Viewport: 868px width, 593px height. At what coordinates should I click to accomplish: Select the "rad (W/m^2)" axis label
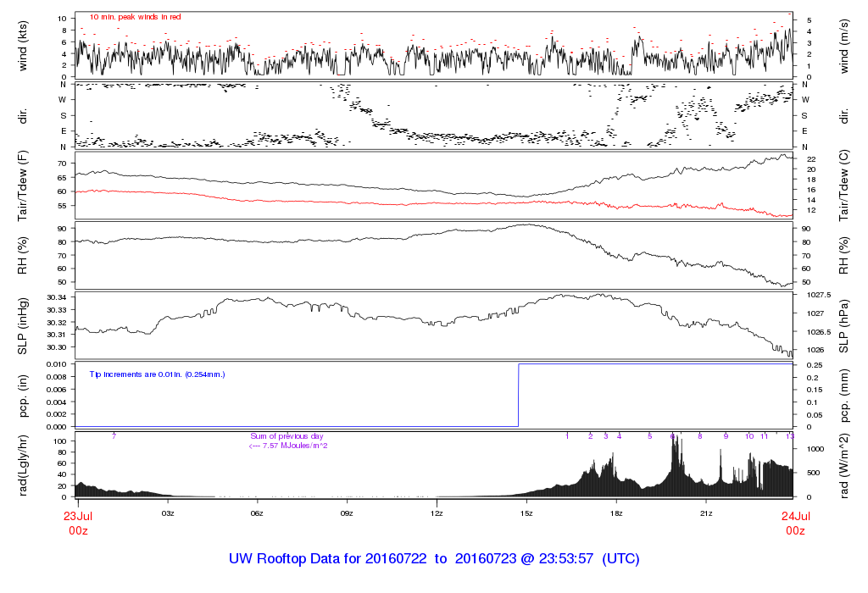[x=843, y=466]
